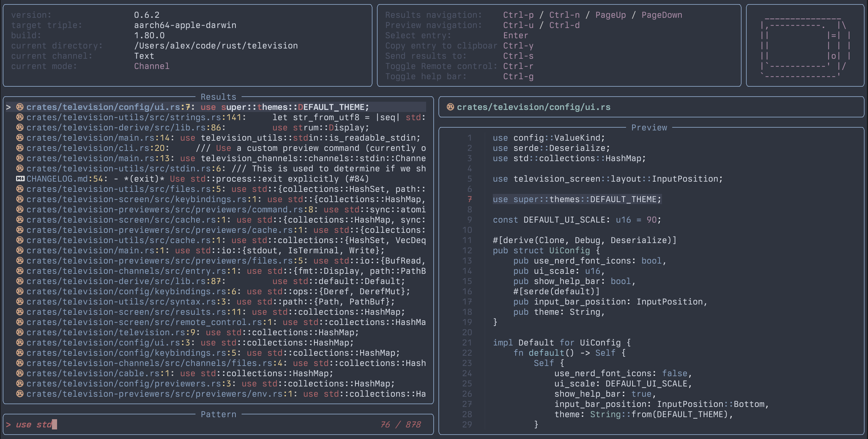The image size is (868, 439).
Task: Click highlighted line 7 in preview
Action: pyautogui.click(x=577, y=199)
